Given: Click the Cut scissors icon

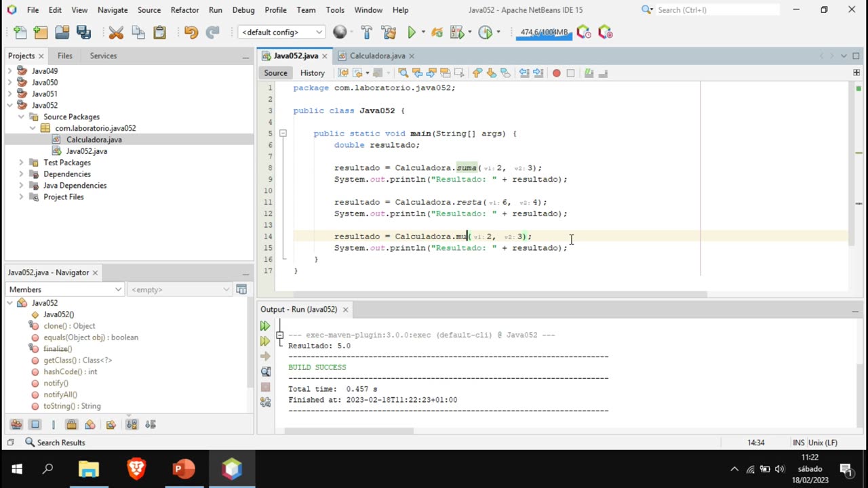Looking at the screenshot, I should [x=116, y=32].
